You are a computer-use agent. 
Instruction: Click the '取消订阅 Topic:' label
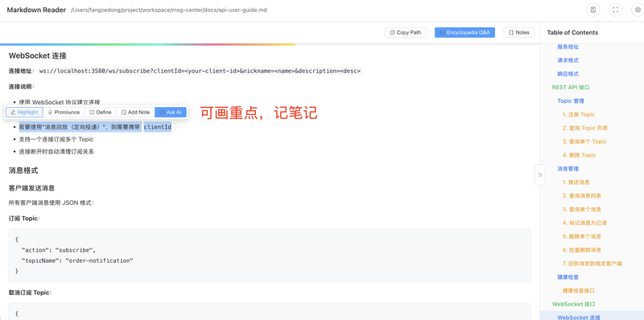30,293
